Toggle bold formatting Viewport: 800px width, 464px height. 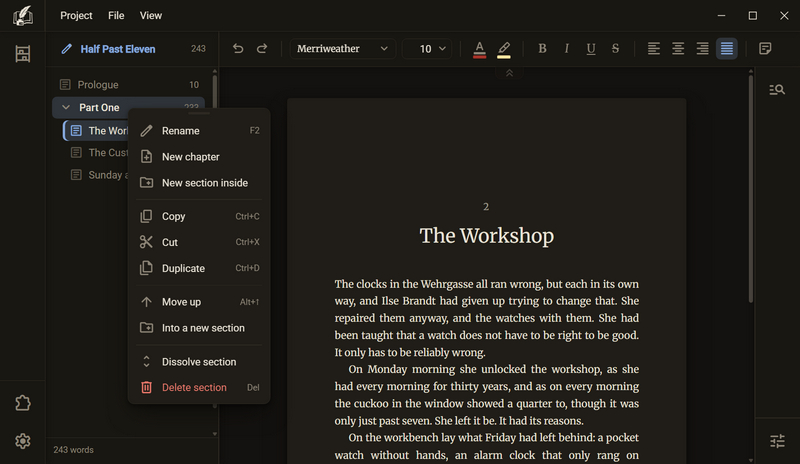[x=542, y=48]
